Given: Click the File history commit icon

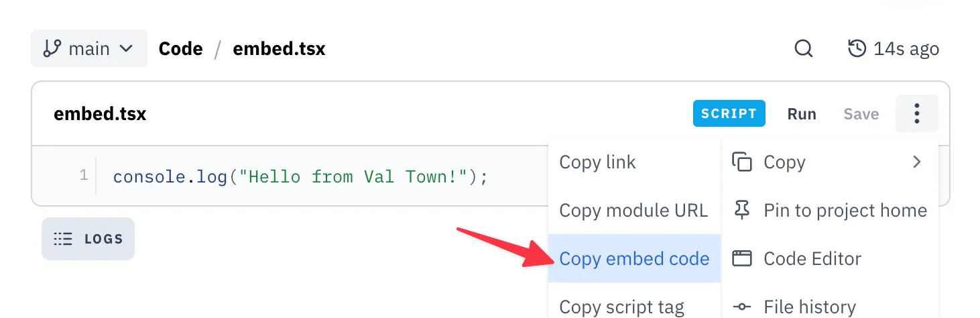Looking at the screenshot, I should point(741,307).
